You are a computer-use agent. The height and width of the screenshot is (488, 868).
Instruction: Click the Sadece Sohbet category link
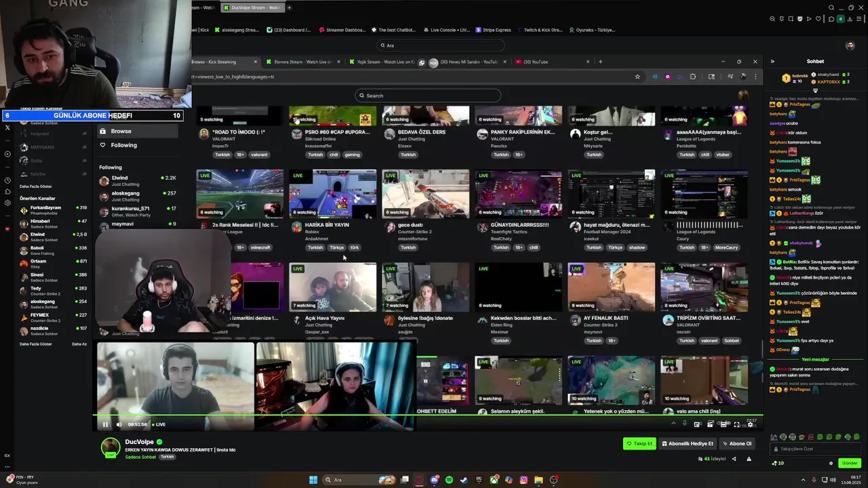point(140,457)
